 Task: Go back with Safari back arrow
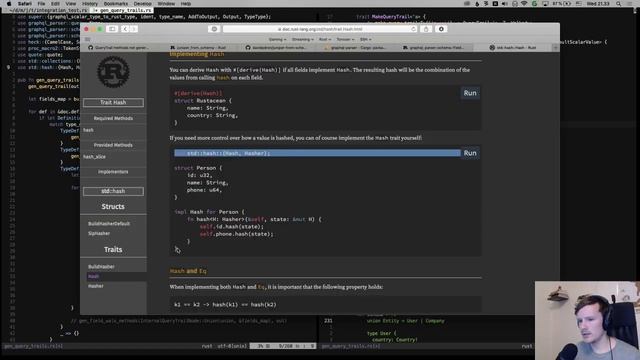click(x=125, y=29)
